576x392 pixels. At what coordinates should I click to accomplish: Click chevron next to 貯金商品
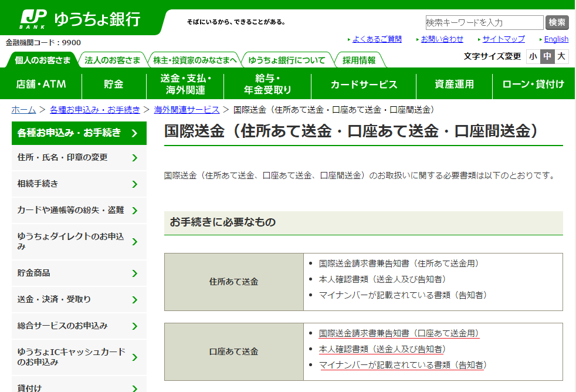[135, 273]
